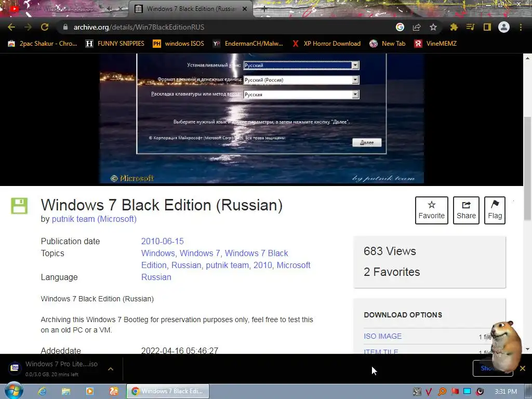Click the scrollbar down arrow
This screenshot has width=532, height=399.
(528, 349)
